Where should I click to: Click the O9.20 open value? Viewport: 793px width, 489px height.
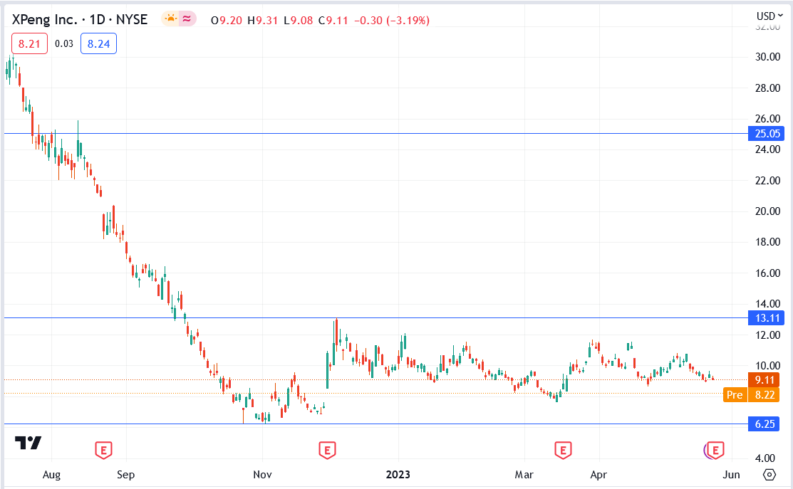[x=226, y=21]
